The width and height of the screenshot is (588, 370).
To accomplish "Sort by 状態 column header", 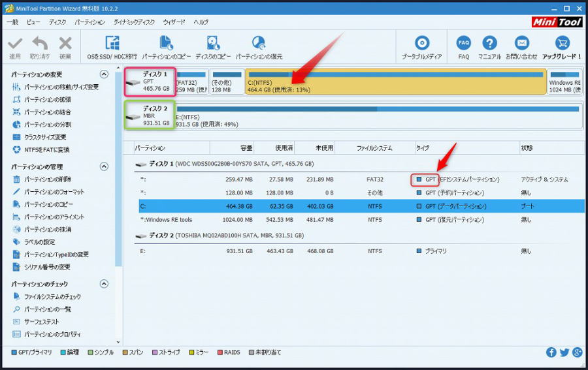I will (551, 148).
